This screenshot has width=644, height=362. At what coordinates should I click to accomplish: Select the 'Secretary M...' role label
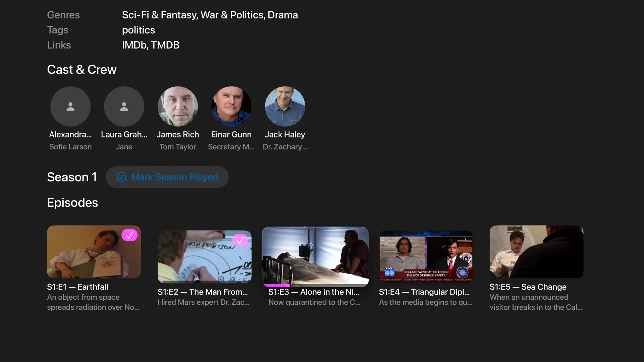pyautogui.click(x=231, y=147)
